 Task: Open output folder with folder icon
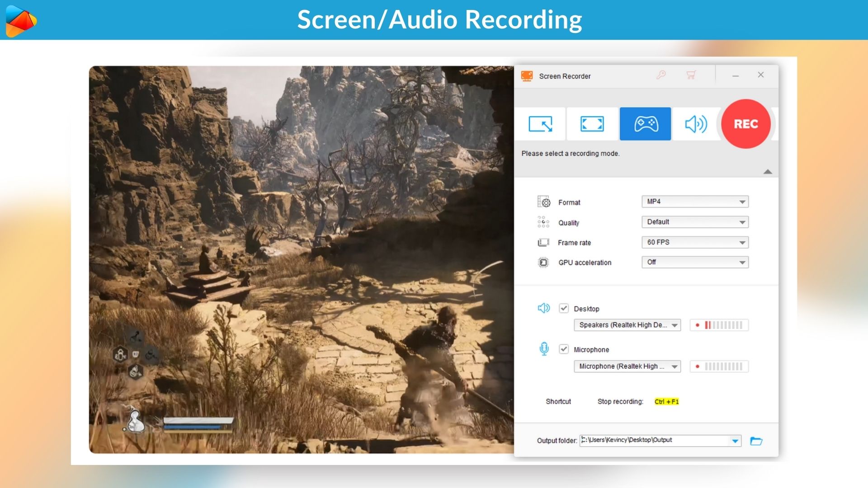(756, 441)
